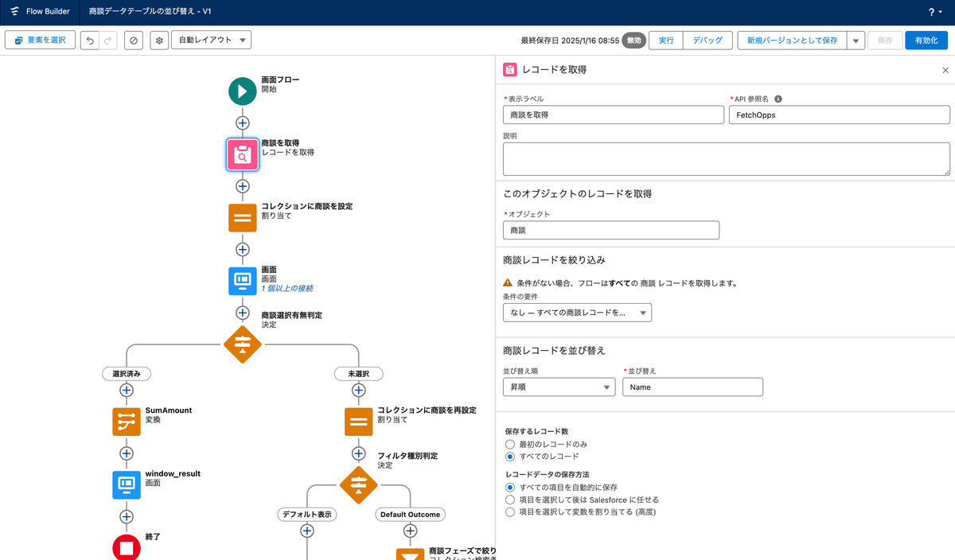Click the Flow Builder logo icon
955x560 pixels.
(14, 12)
